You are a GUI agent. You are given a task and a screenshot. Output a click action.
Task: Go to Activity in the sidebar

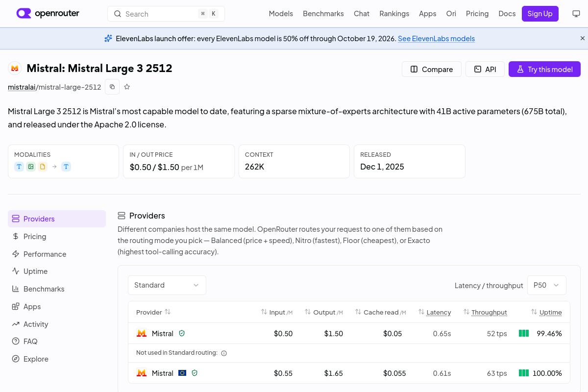pos(57,324)
